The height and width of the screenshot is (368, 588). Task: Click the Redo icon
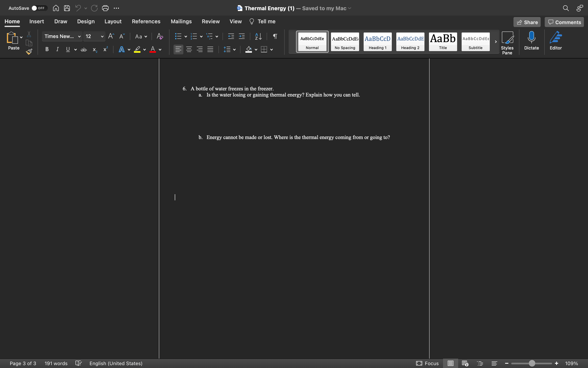94,8
